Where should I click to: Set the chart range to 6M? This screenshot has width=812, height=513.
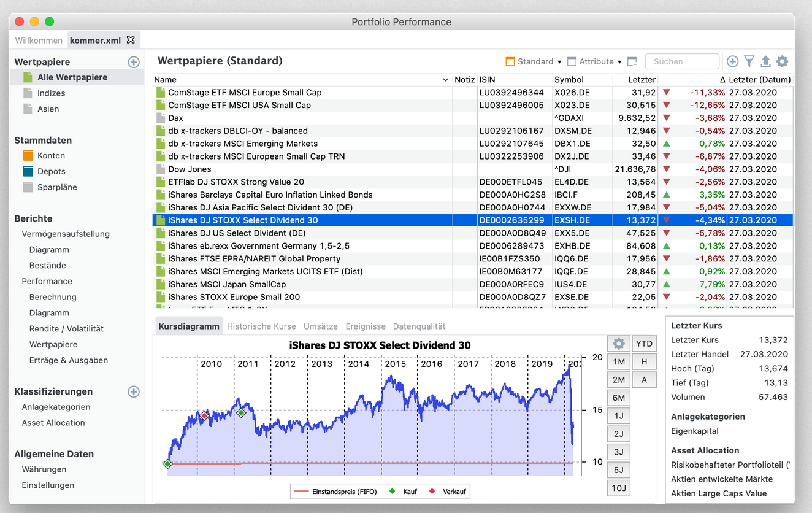tap(619, 398)
